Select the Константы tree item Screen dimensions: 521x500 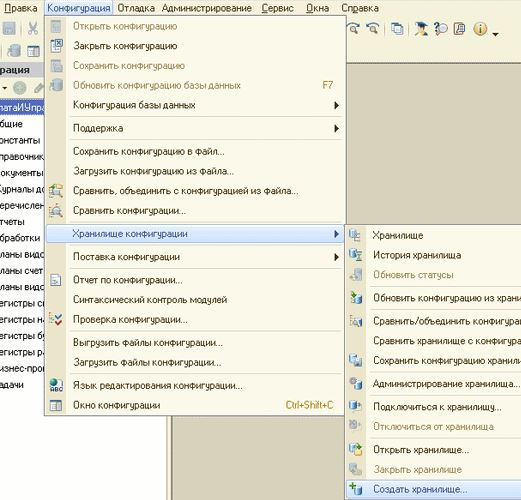coord(20,140)
